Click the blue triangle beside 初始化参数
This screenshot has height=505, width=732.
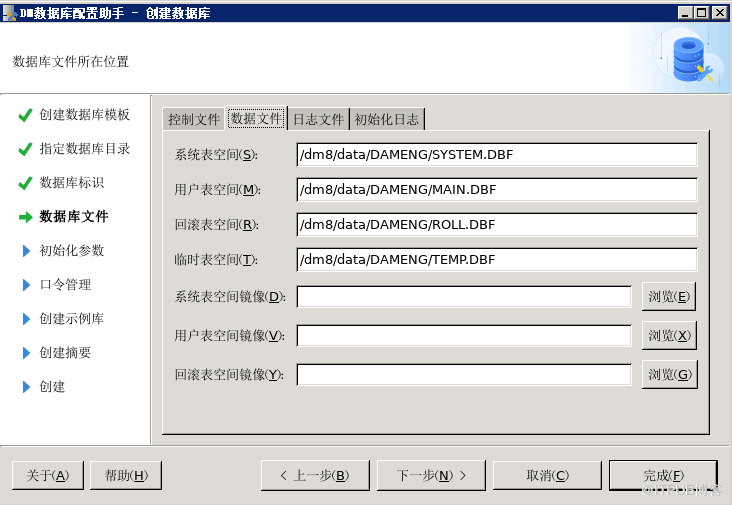click(x=26, y=251)
